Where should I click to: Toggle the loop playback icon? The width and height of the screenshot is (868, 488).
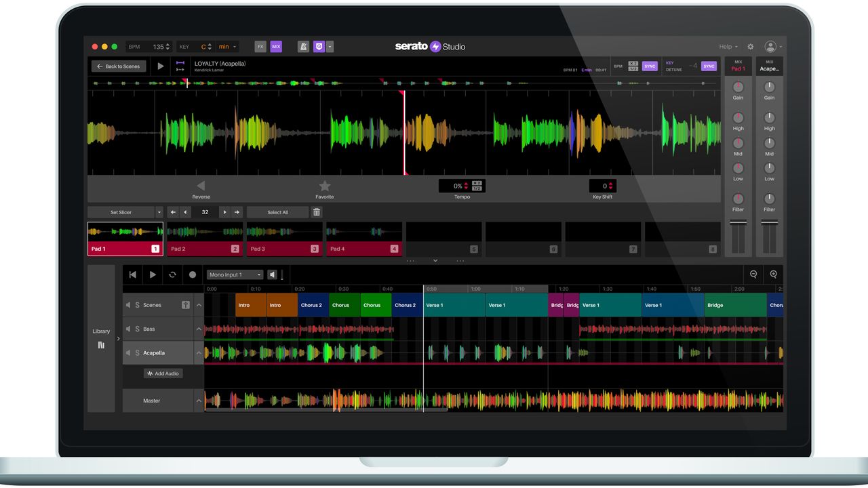coord(173,274)
